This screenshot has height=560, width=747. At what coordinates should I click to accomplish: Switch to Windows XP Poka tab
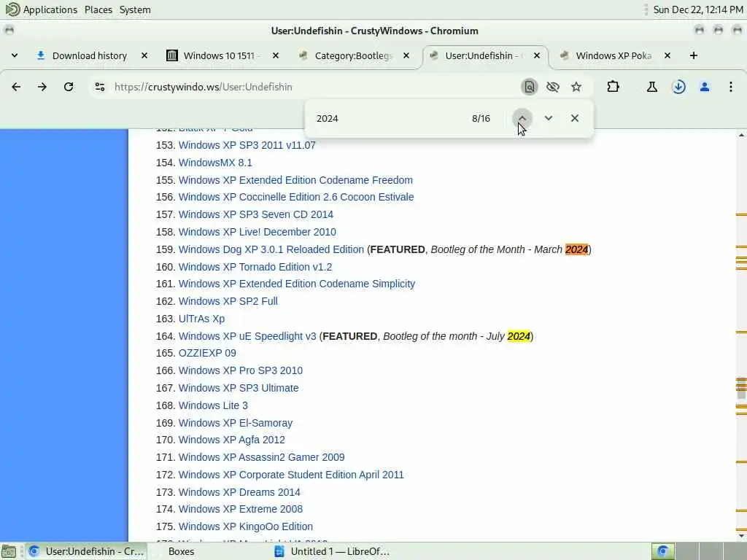click(614, 55)
